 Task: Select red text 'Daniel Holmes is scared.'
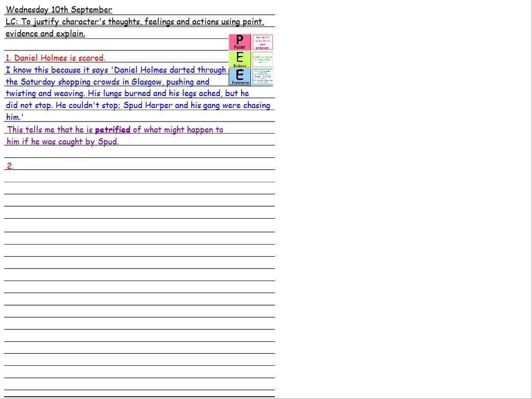coord(59,58)
